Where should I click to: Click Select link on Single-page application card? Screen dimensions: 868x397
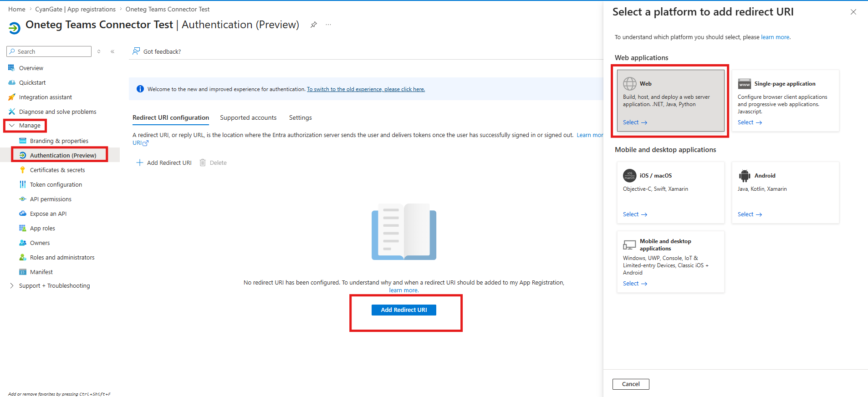(x=750, y=122)
